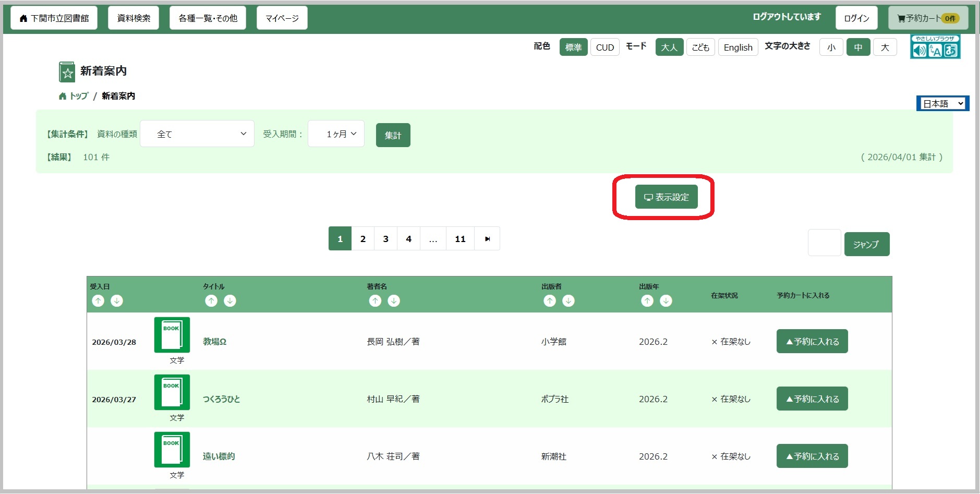The width and height of the screenshot is (980, 494).
Task: Click the star icon next to 新着案内 heading
Action: tap(67, 71)
